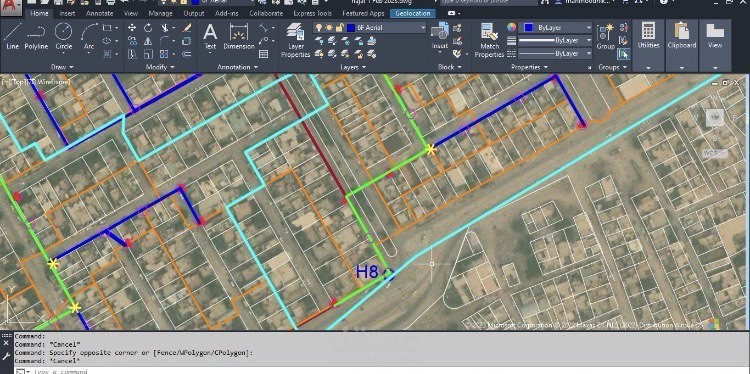This screenshot has width=750, height=374.
Task: Activate the Copy tool
Action: click(132, 41)
